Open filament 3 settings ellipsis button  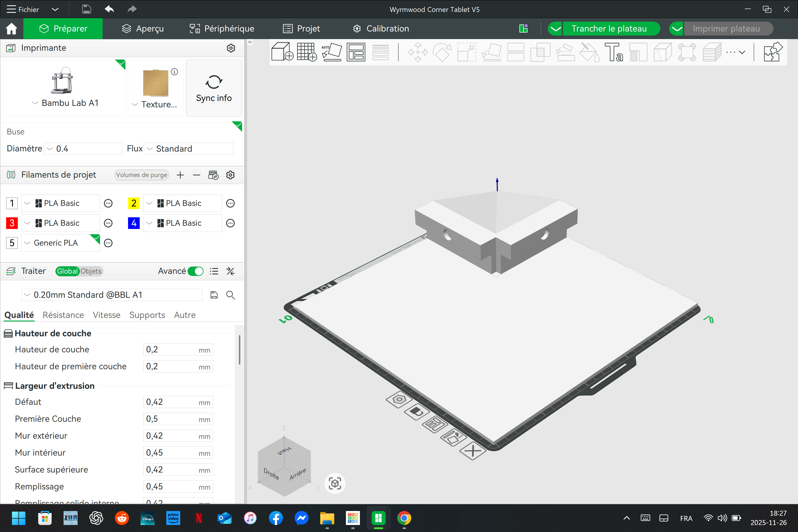coord(108,223)
